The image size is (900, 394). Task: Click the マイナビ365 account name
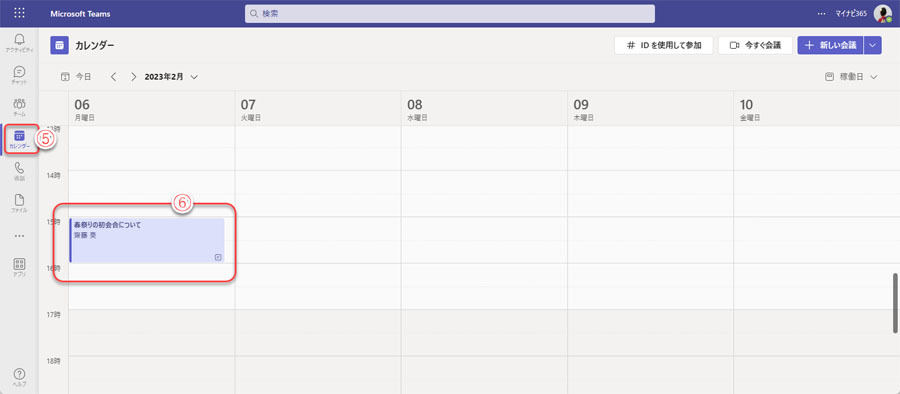[x=851, y=13]
